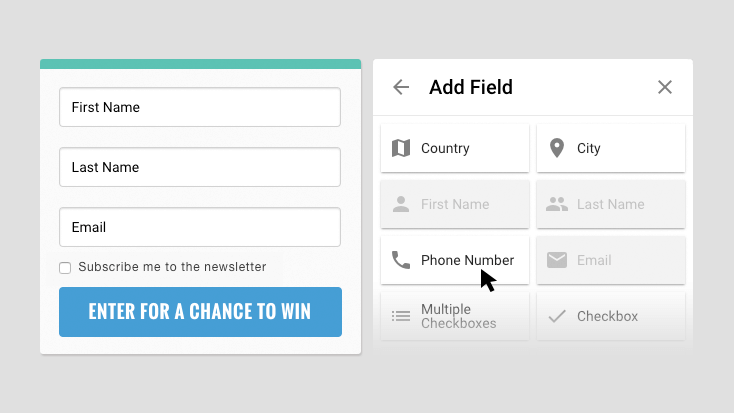Select the Subscribe me to the newsletter label
The width and height of the screenshot is (734, 413).
(x=172, y=267)
